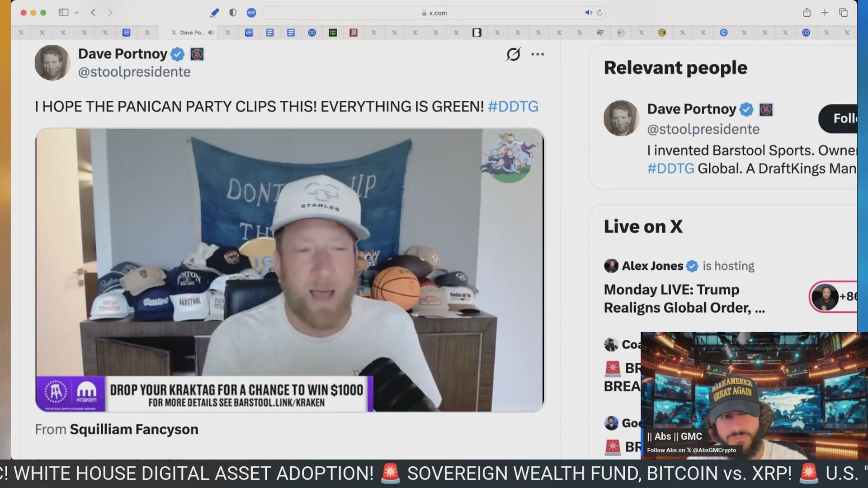This screenshot has width=868, height=488.
Task: Switch to the green grid icon tab
Action: coord(333,33)
